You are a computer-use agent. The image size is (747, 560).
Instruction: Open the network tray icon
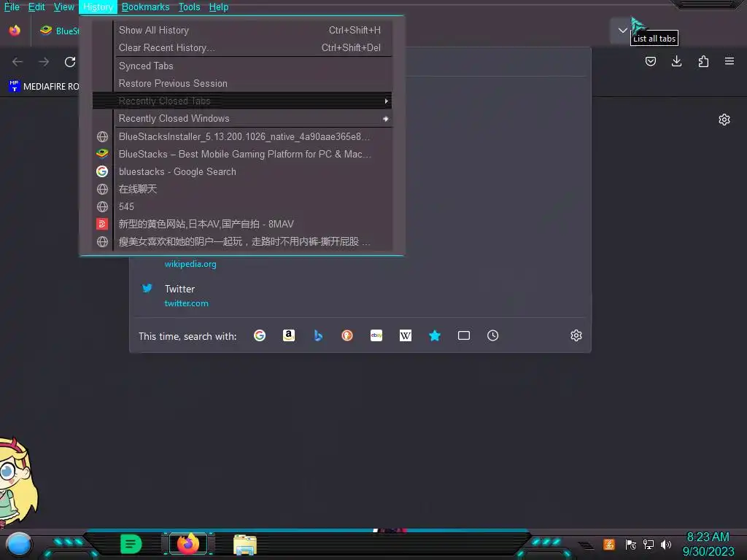(x=649, y=544)
